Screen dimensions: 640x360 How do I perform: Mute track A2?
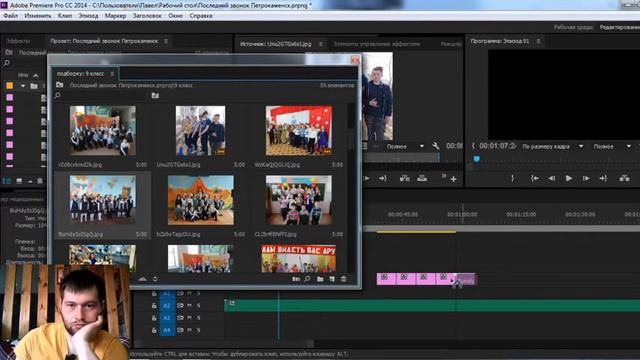tap(189, 305)
